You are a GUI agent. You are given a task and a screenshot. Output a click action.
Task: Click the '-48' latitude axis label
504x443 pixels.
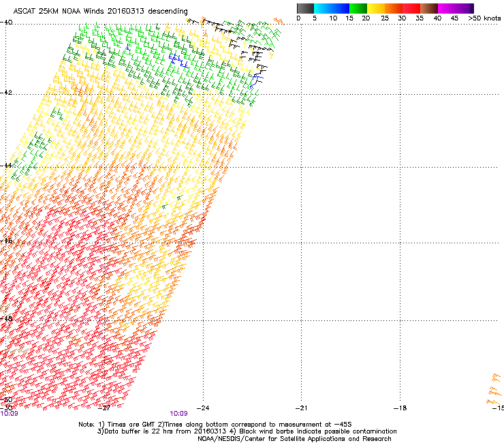(x=6, y=319)
